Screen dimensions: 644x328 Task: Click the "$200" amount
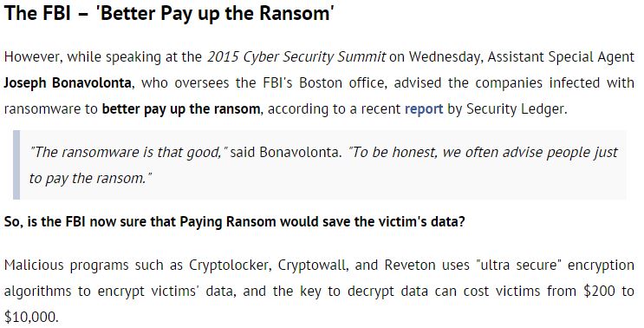coord(599,292)
